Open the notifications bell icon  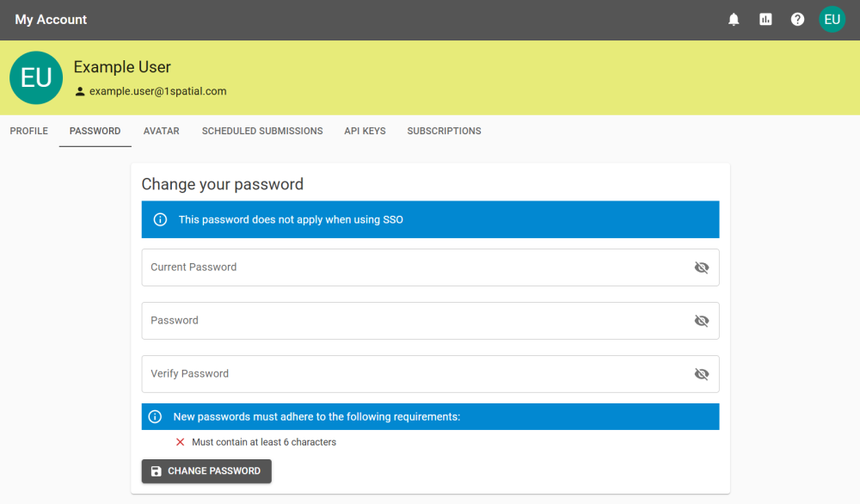tap(734, 20)
